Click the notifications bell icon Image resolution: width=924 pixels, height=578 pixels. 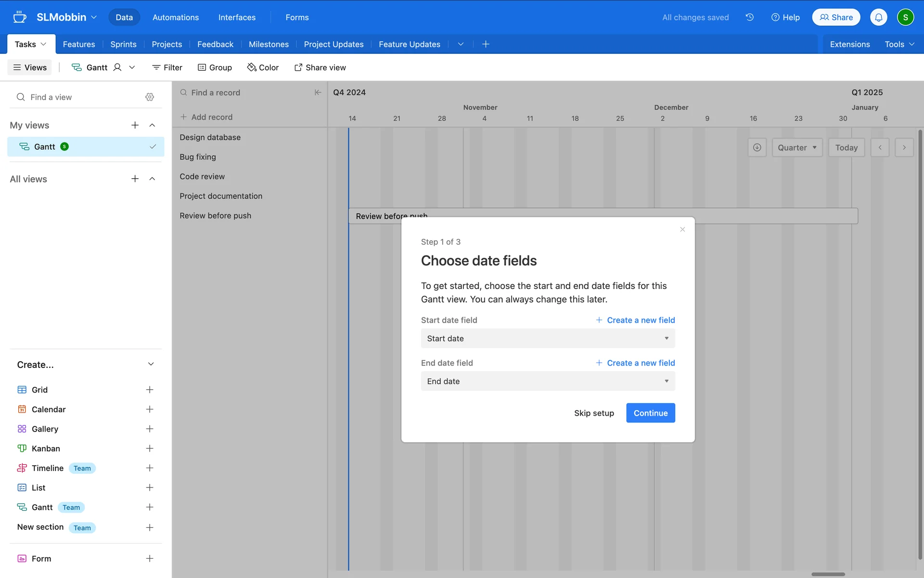pos(878,17)
